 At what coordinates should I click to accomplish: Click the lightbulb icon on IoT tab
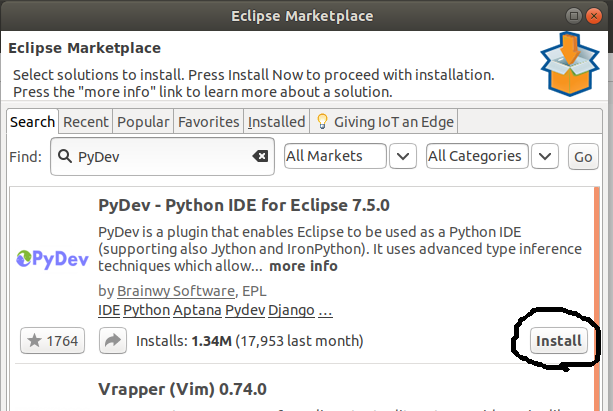coord(322,122)
